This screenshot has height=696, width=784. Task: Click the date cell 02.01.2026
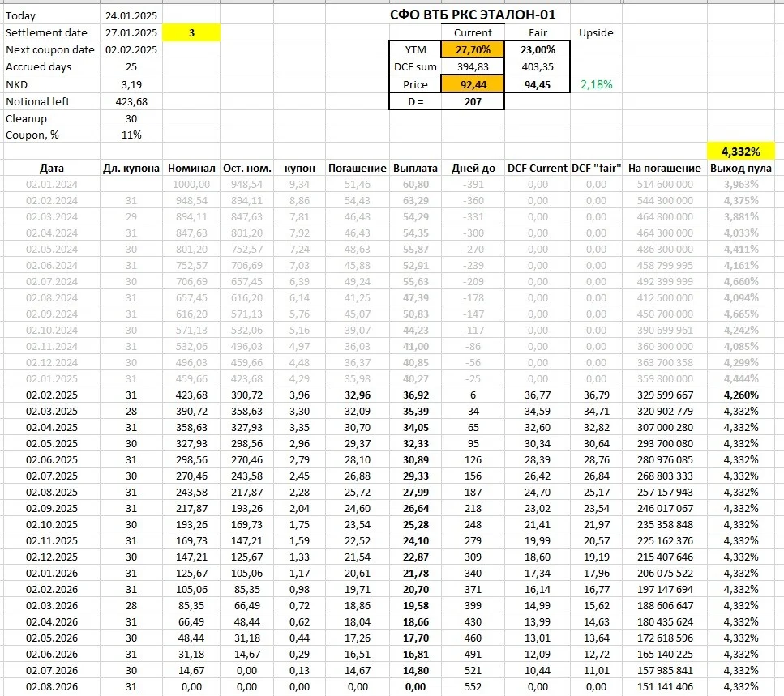(x=52, y=573)
